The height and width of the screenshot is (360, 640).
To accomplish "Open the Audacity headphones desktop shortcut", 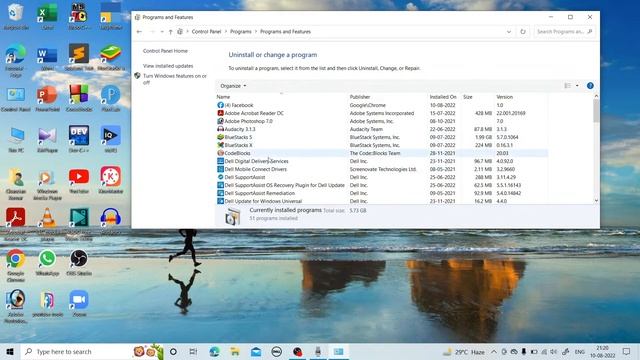I will click(111, 221).
